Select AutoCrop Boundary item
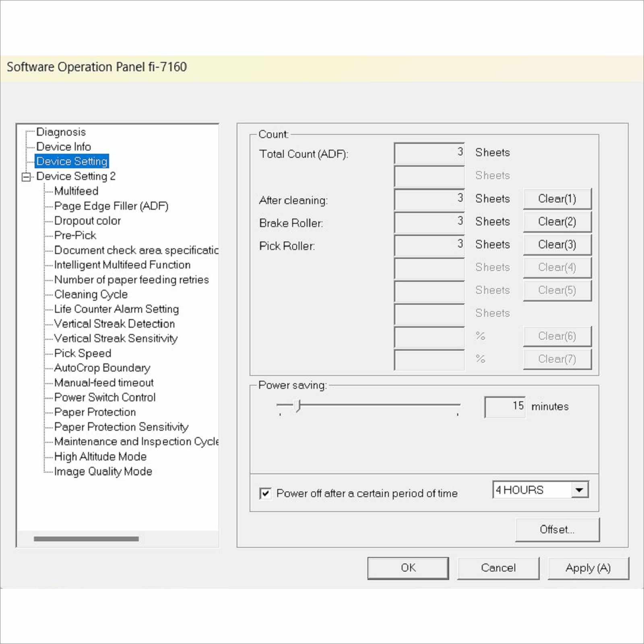This screenshot has height=644, width=644. (x=102, y=368)
